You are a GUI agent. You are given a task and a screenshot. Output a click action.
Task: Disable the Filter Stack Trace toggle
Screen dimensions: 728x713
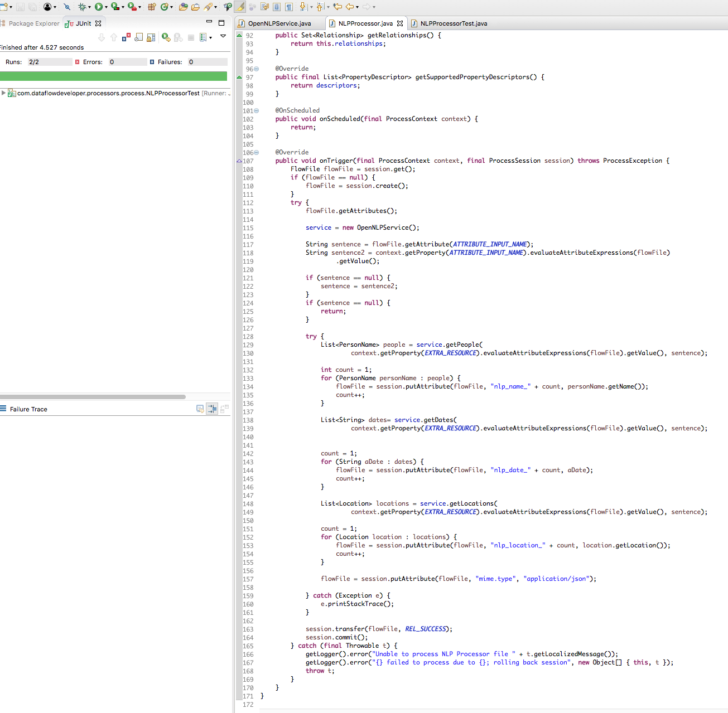(212, 409)
